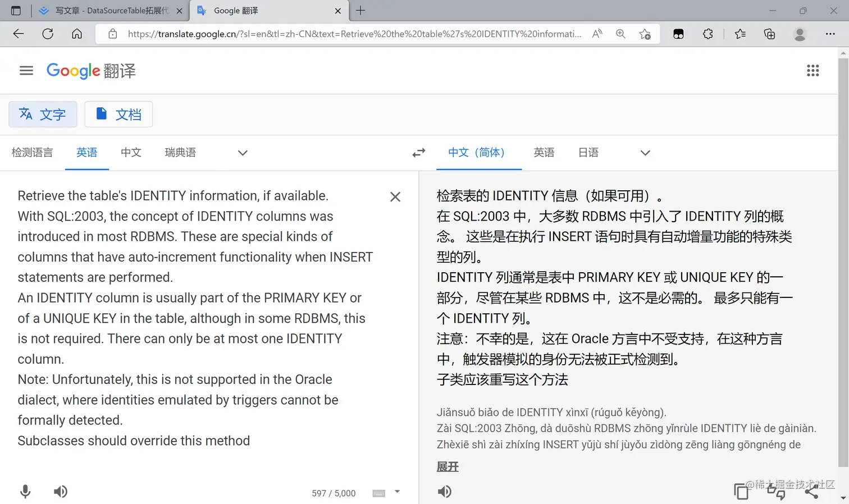Click the pinyin line starting 'Jiǎnsuǒ biǎo de IDENTITY'
The height and width of the screenshot is (504, 849).
551,413
